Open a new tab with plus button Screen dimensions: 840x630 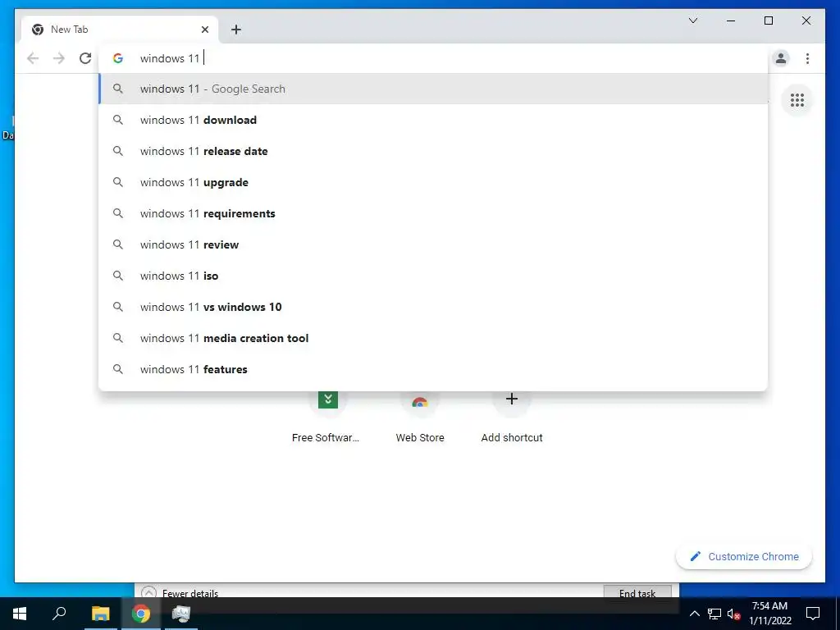pyautogui.click(x=236, y=30)
